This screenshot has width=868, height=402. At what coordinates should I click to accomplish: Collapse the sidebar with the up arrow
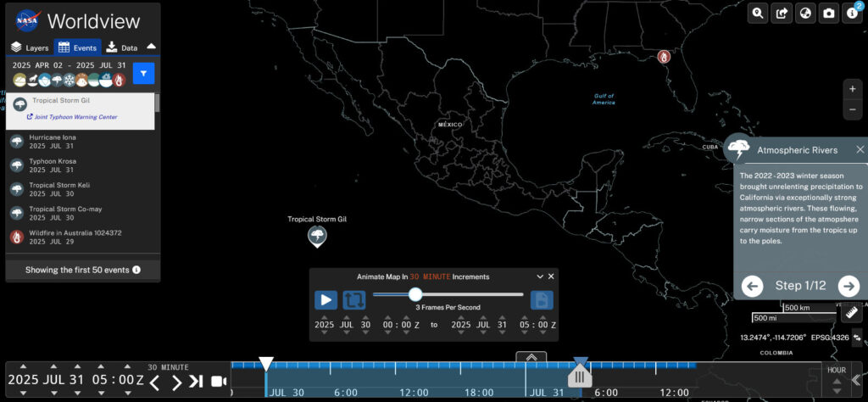[x=151, y=47]
